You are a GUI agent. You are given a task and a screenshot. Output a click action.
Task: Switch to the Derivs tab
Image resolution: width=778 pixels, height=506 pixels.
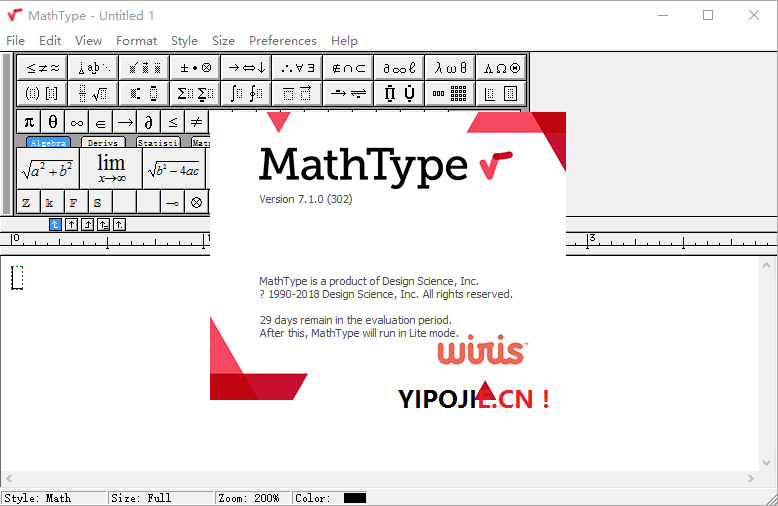103,142
